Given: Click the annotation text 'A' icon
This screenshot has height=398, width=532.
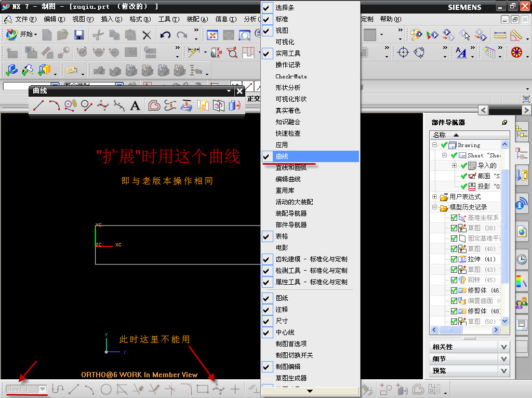Looking at the screenshot, I should coord(461,52).
